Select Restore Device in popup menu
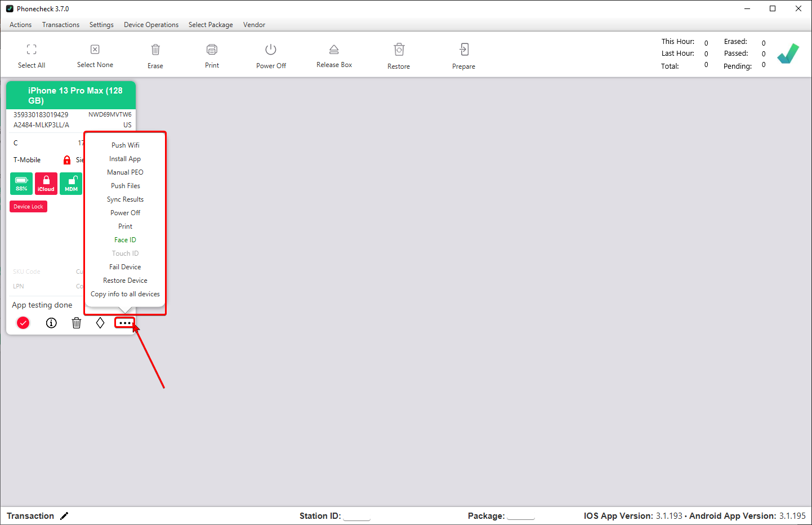The image size is (812, 525). pos(125,281)
